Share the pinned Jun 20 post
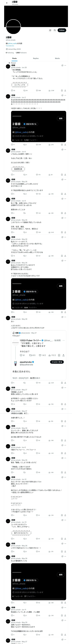 point(65,90)
